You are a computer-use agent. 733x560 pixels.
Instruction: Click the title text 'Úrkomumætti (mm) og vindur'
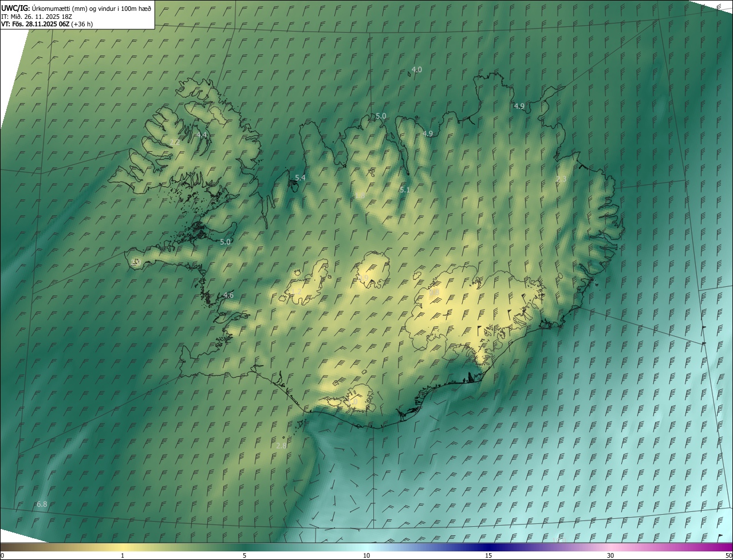(75, 8)
